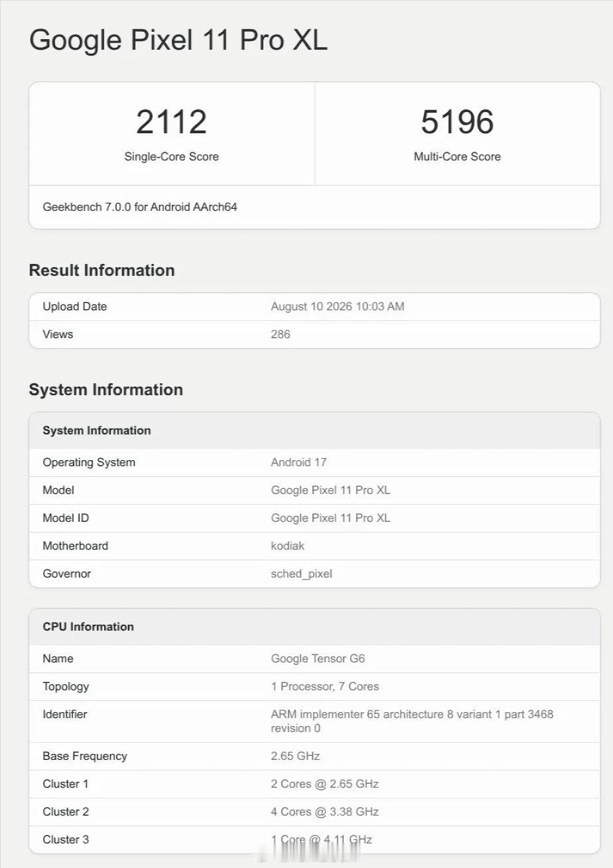Viewport: 613px width, 868px height.
Task: Select the 286 views value
Action: point(281,334)
